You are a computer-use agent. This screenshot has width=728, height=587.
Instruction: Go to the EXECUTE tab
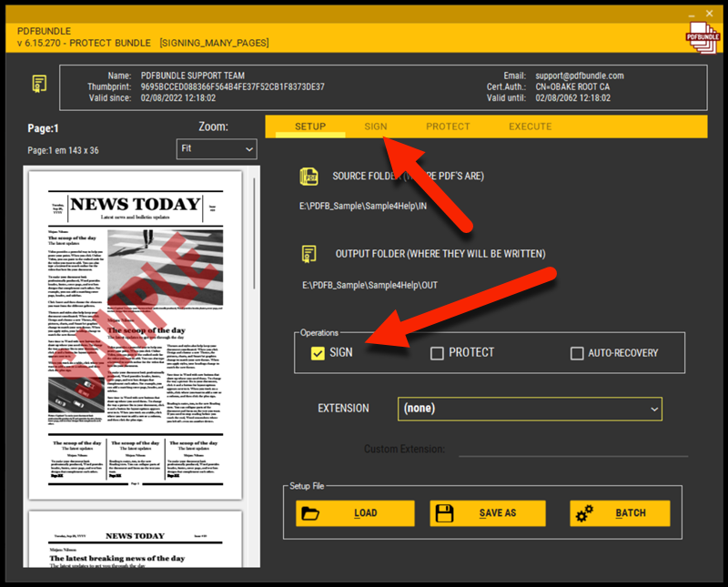coord(531,127)
